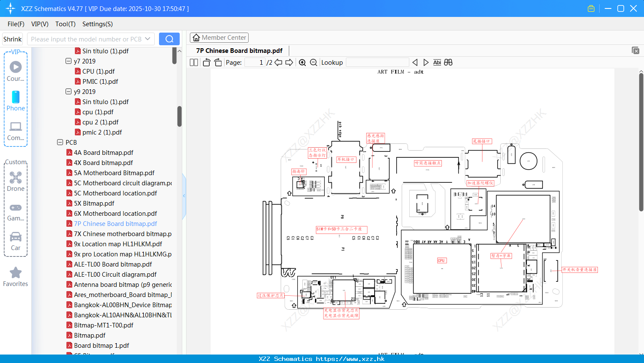
Task: Zoom out of the PDF
Action: 313,63
